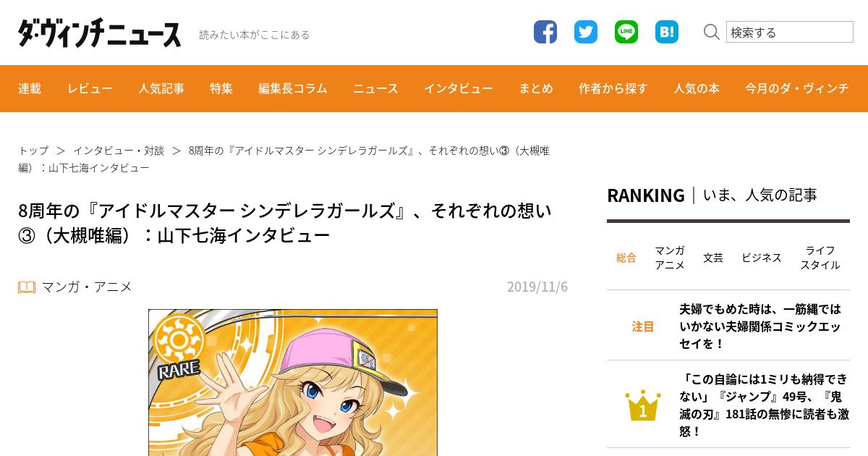868x456 pixels.
Task: Open the RARE idol card image
Action: point(293,383)
